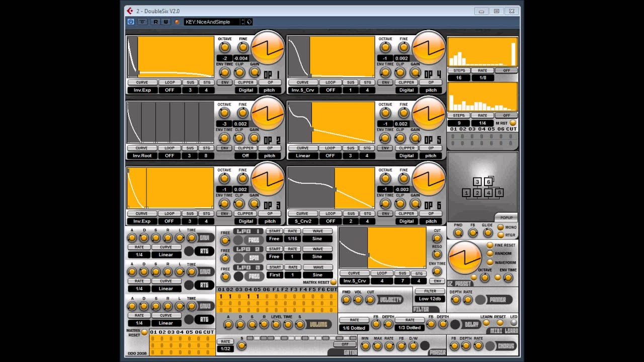Click the filter RESO knob
The height and width of the screenshot is (362, 644).
click(x=437, y=255)
